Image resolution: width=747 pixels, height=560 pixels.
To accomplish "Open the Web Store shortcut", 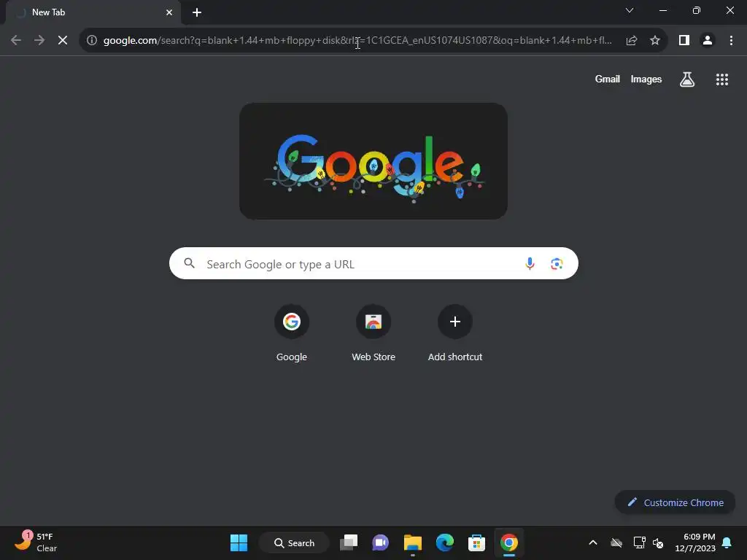I will pos(373,334).
